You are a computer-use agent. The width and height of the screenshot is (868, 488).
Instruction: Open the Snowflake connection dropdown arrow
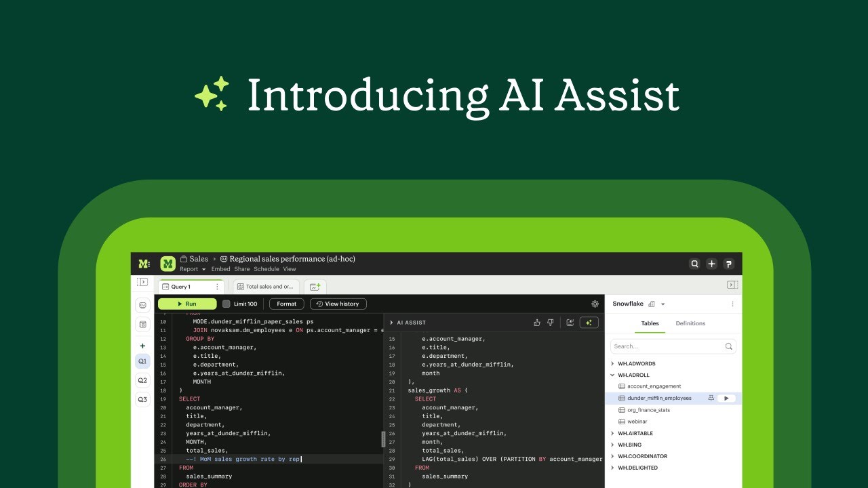click(663, 304)
